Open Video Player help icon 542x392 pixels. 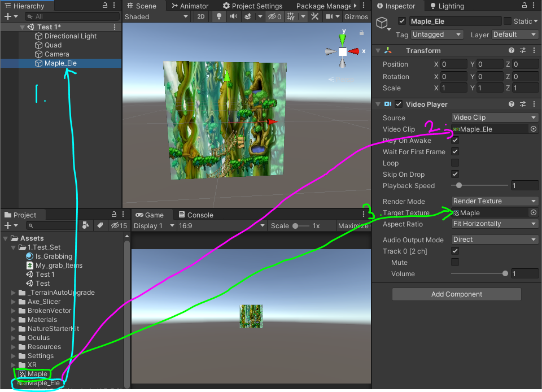(512, 104)
